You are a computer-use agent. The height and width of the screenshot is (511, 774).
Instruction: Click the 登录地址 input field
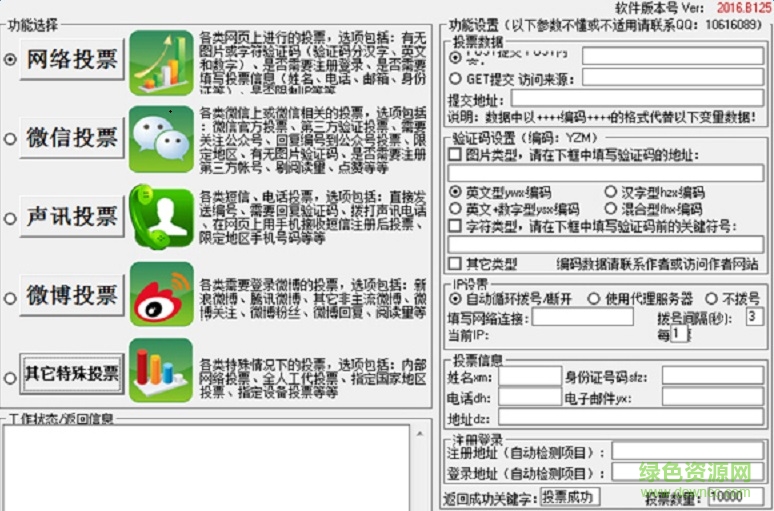click(x=688, y=472)
